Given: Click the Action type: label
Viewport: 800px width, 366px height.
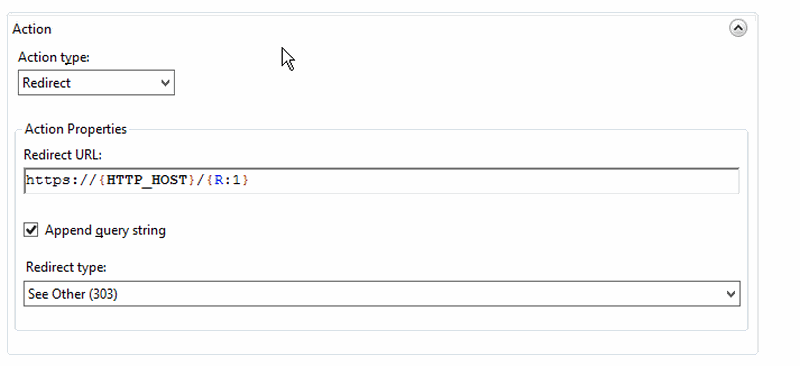Looking at the screenshot, I should pos(54,57).
